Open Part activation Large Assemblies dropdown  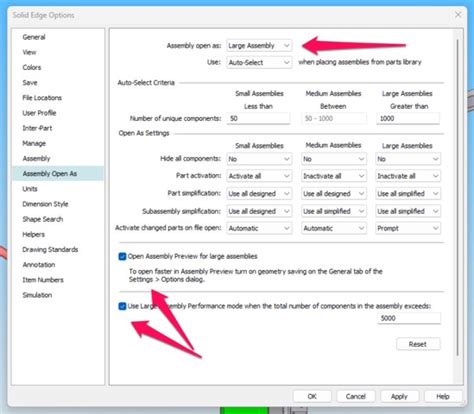tap(408, 176)
